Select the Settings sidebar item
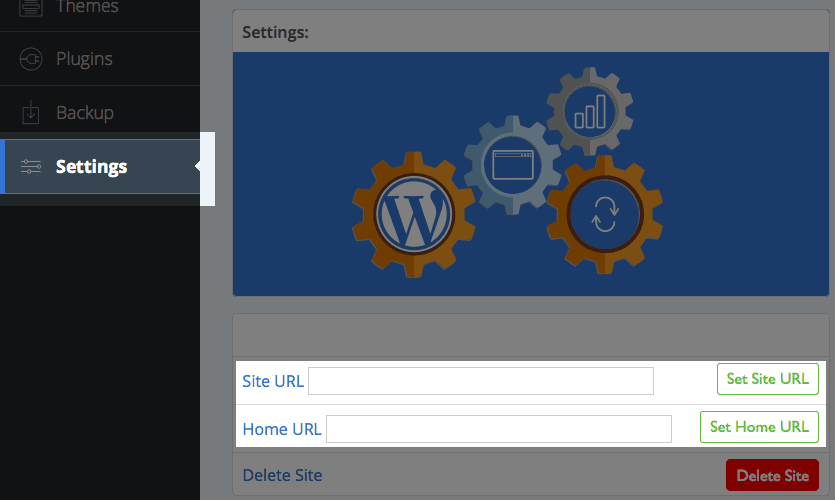 point(102,167)
